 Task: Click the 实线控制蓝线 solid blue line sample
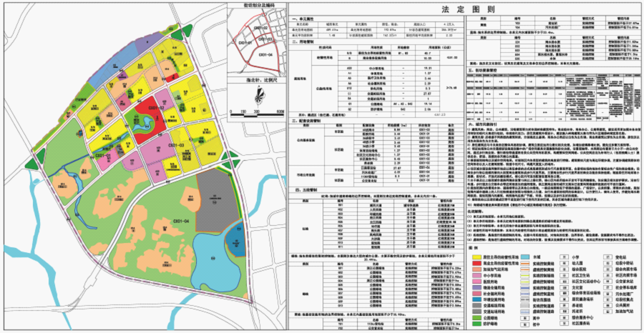525,288
